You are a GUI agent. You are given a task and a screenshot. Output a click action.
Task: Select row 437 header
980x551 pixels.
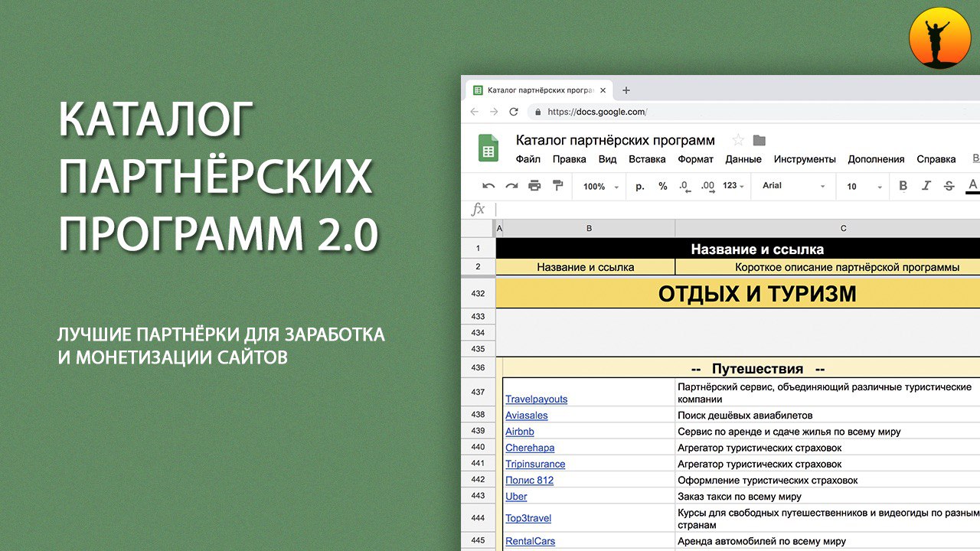pyautogui.click(x=478, y=392)
